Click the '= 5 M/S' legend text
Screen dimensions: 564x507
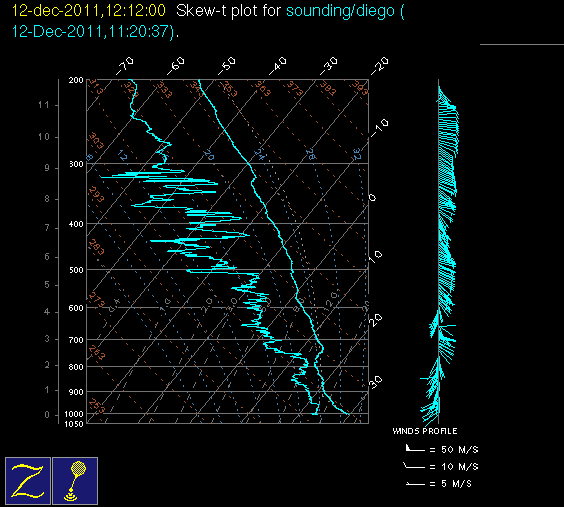point(451,484)
